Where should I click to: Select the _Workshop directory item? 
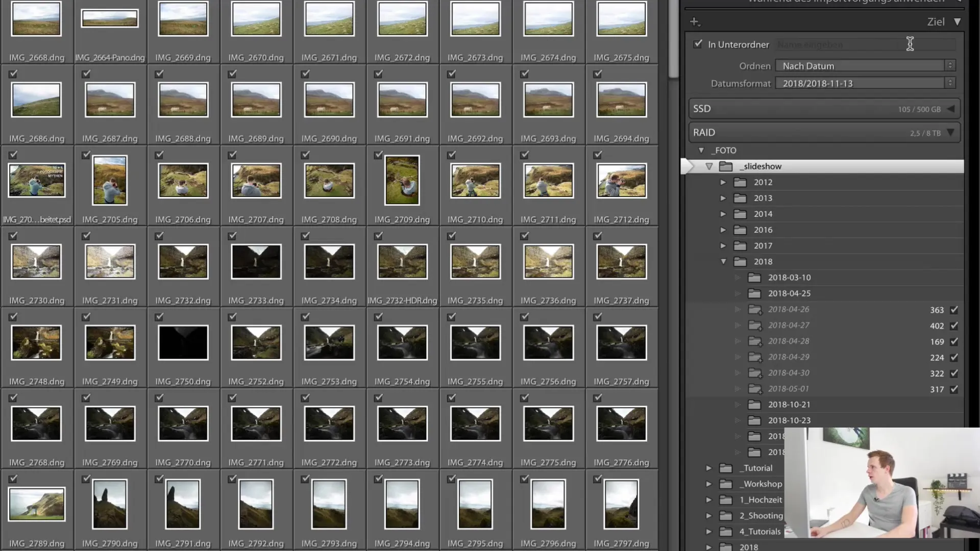point(761,483)
